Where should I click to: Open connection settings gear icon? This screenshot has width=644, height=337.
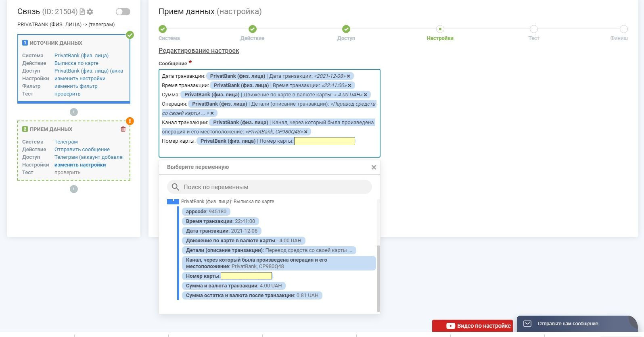(90, 12)
